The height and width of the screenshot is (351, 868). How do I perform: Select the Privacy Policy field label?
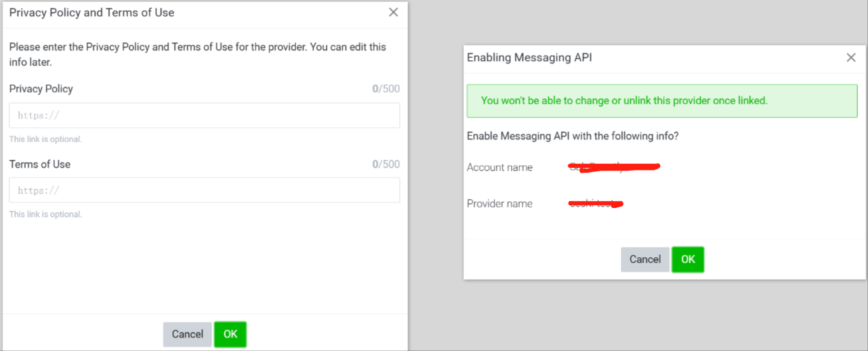41,89
